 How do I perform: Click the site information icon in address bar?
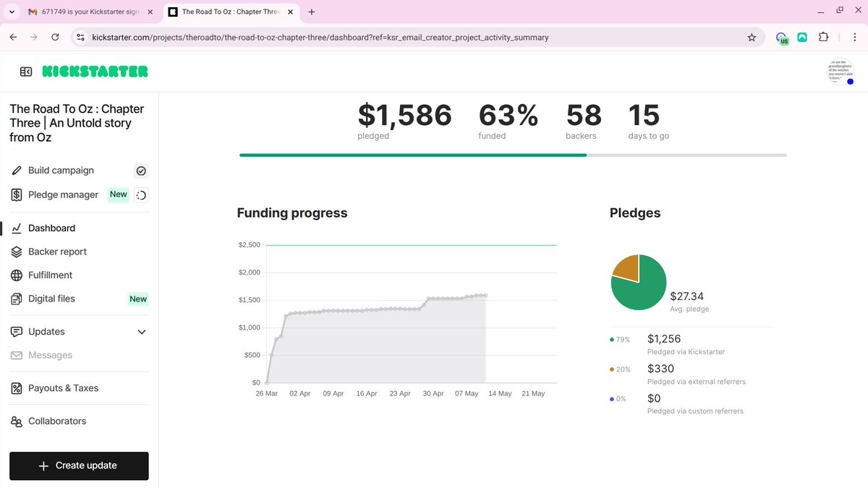80,38
